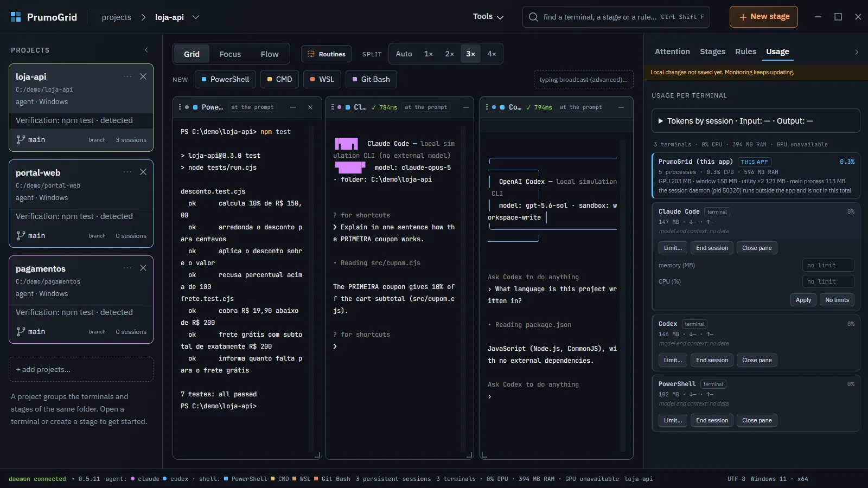The width and height of the screenshot is (868, 488).
Task: Open the portal-web project options menu
Action: click(127, 172)
